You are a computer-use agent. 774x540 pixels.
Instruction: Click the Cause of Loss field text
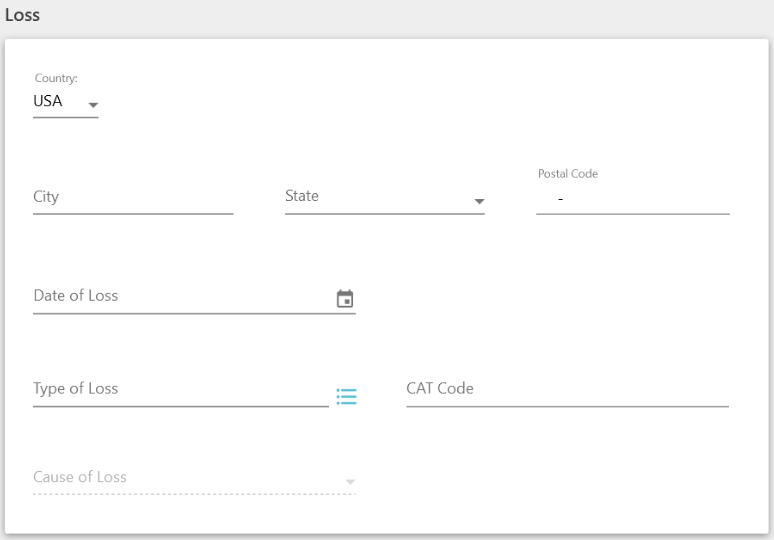tap(80, 477)
